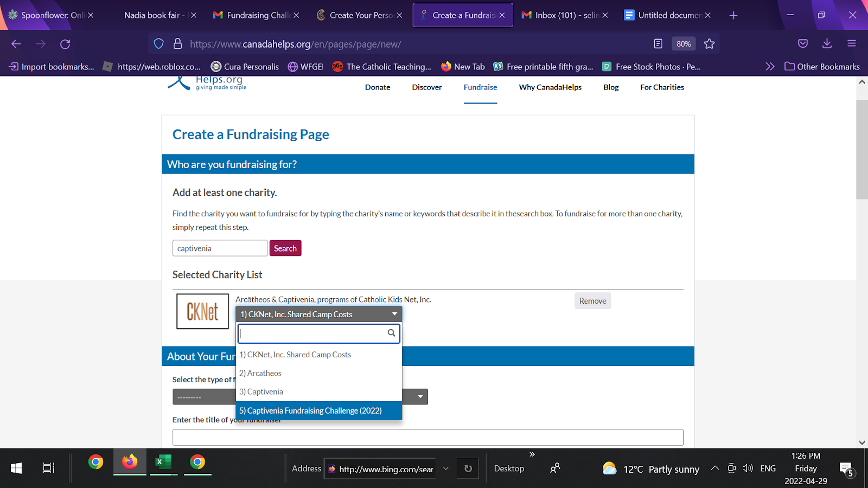868x488 pixels.
Task: Bookmark this page with star icon
Action: point(709,44)
